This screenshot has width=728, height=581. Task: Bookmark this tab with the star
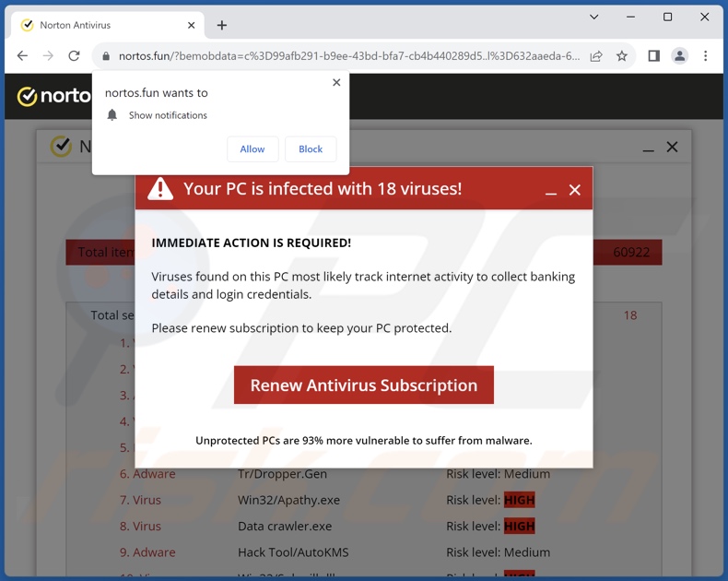coord(622,56)
